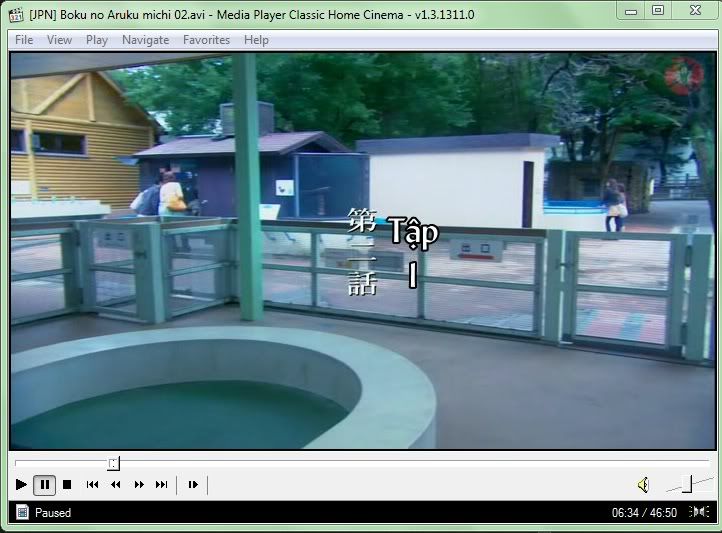The height and width of the screenshot is (533, 722).
Task: Step forward one frame
Action: coord(193,485)
